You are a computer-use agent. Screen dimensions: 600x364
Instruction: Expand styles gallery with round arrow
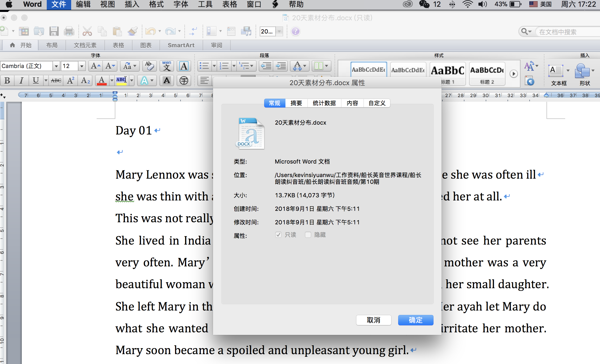click(x=514, y=74)
